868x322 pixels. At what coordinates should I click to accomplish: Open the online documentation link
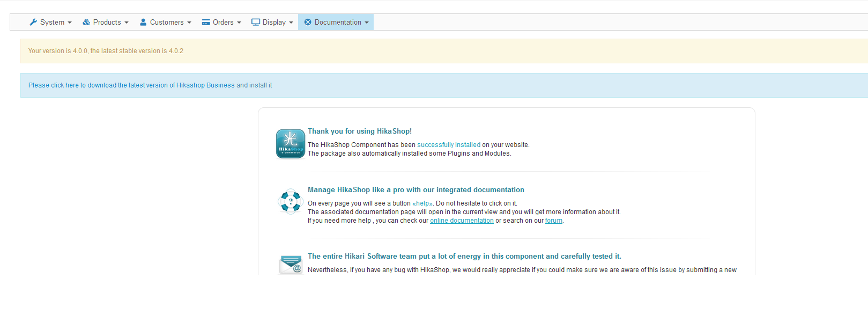point(462,221)
